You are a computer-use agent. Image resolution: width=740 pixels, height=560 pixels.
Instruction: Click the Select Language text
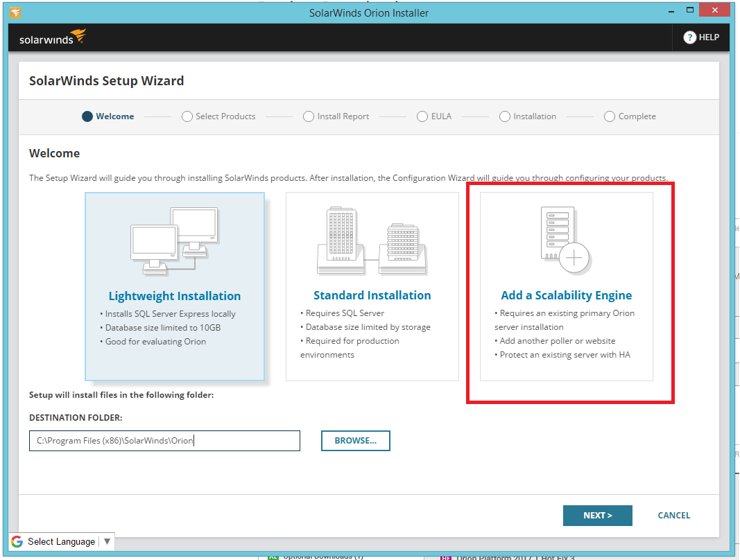click(x=61, y=541)
